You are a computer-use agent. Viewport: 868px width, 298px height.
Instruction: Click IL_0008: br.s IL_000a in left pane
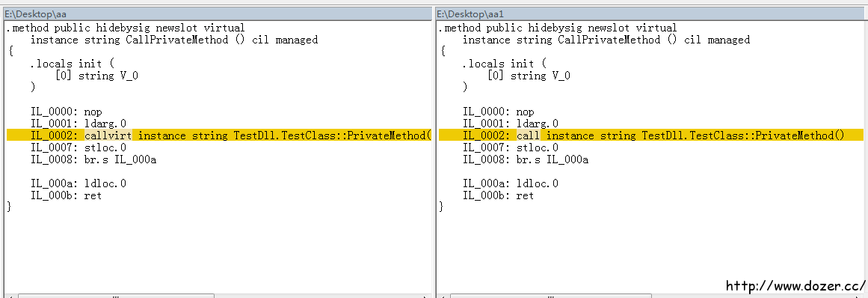(x=93, y=159)
